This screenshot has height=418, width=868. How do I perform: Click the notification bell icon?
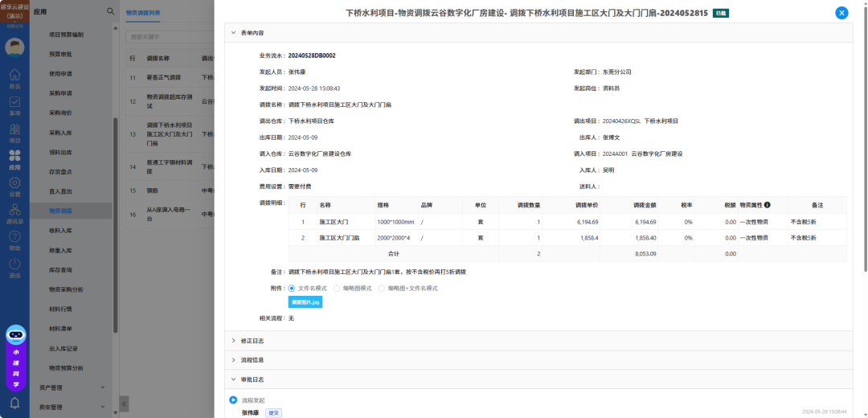coord(14,403)
